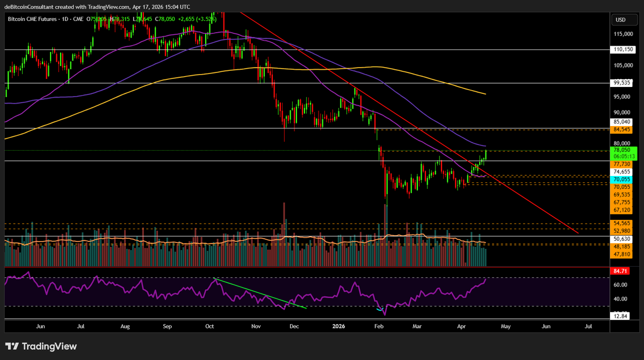Screen dimensions: 644x360
Task: Click the 80,000 price axis label
Action: (x=622, y=143)
